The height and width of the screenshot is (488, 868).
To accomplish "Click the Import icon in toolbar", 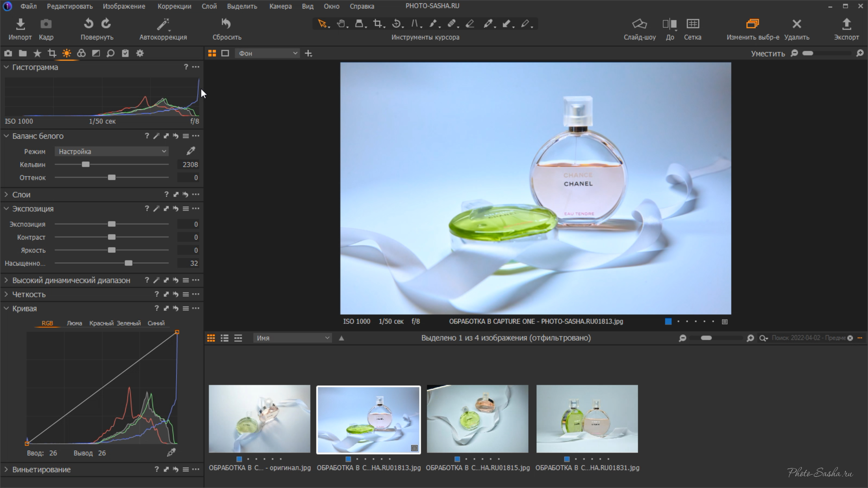I will [20, 24].
